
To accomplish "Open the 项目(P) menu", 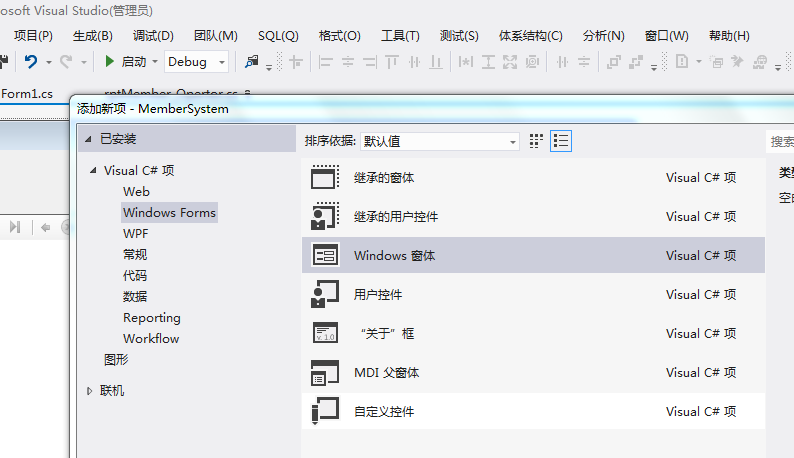I will point(33,36).
